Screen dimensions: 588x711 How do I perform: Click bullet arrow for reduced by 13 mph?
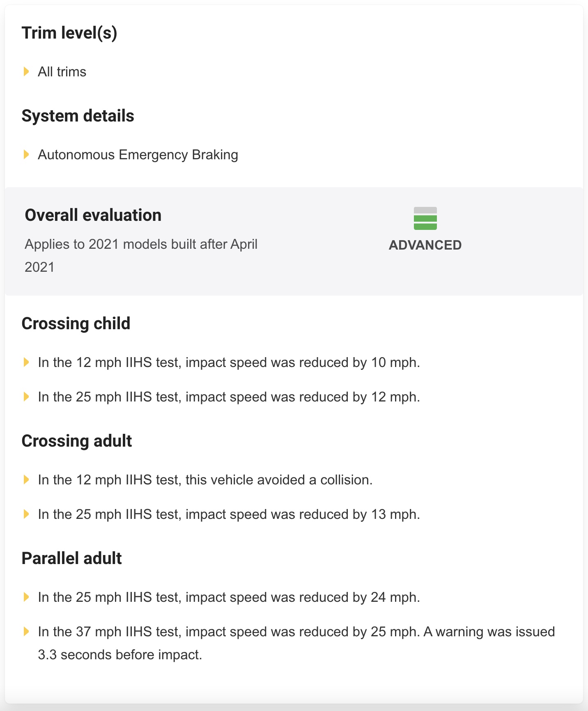[26, 514]
